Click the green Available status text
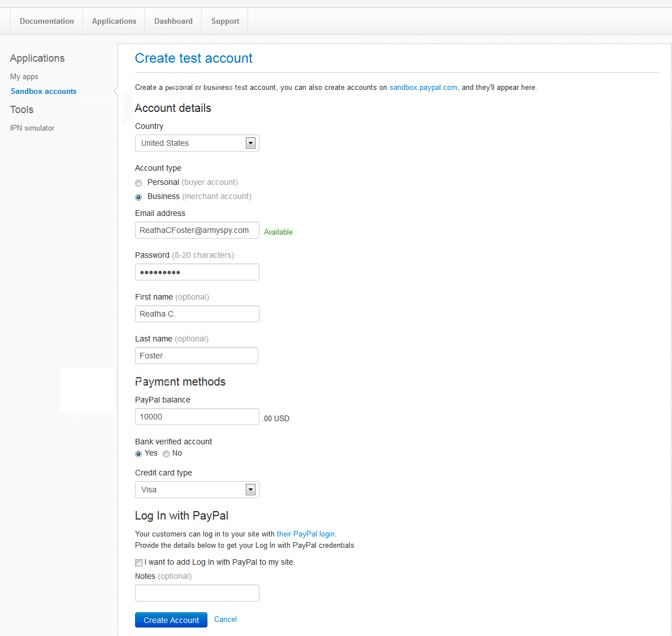 pos(278,232)
